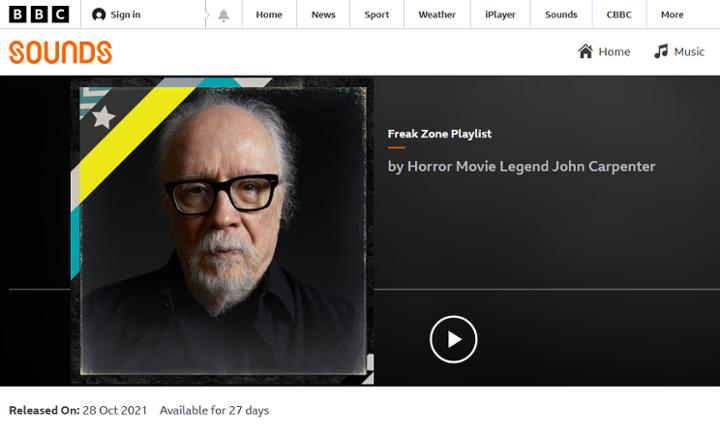
Task: Click the Sounds Home house icon
Action: click(585, 51)
